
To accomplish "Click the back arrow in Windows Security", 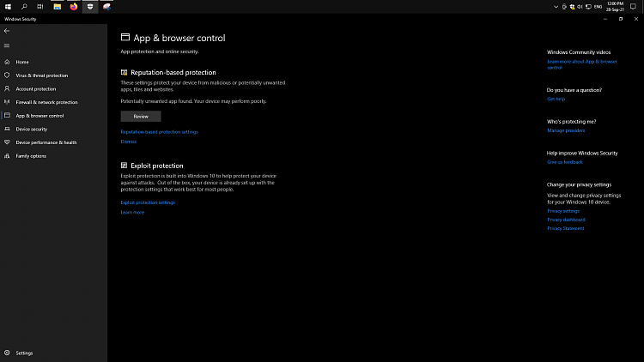I will click(7, 31).
